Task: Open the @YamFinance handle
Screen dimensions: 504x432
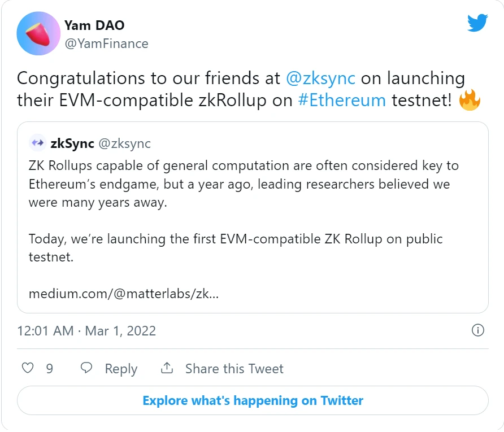Action: 106,43
